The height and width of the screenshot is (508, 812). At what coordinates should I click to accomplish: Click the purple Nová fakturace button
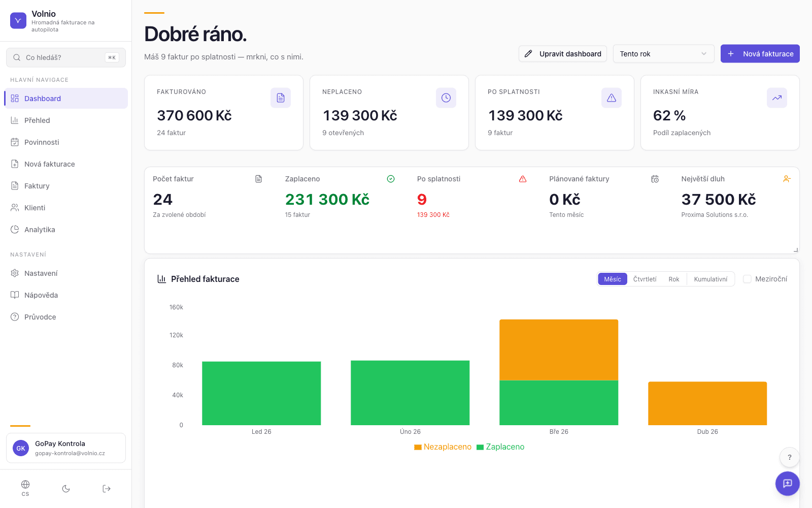(760, 54)
